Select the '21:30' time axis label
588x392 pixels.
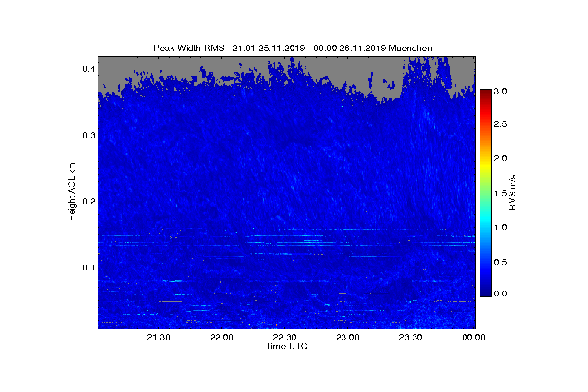[160, 338]
